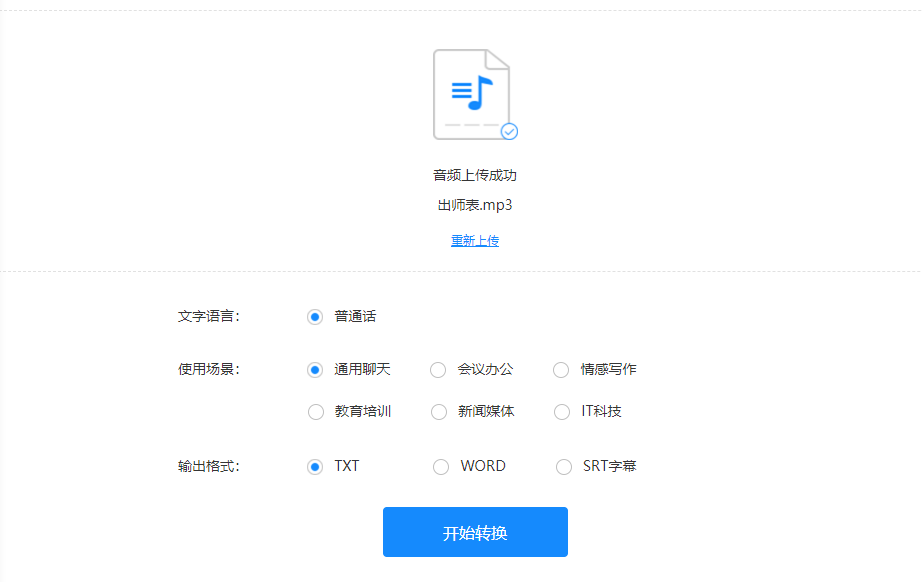The height and width of the screenshot is (582, 922).
Task: Click the 开始转换 button
Action: (x=474, y=532)
